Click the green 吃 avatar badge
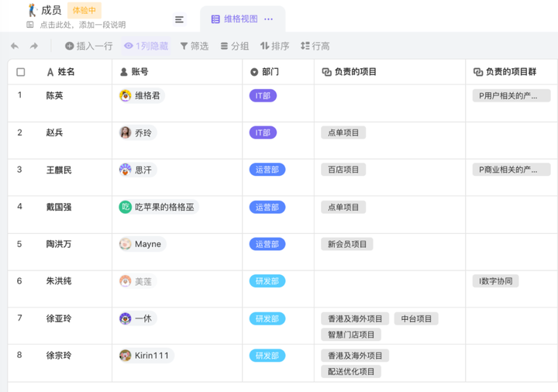Screen dimensions: 558x392 [126, 207]
